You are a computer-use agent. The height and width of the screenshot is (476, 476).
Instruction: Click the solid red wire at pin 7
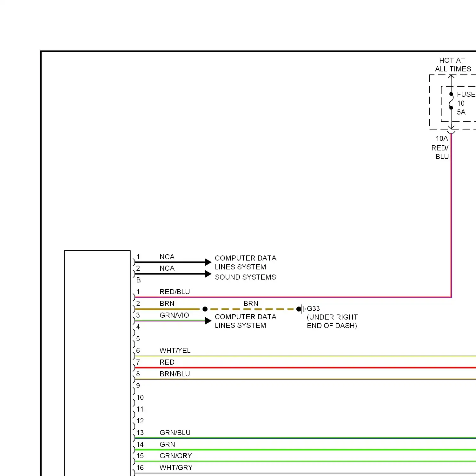pos(305,367)
